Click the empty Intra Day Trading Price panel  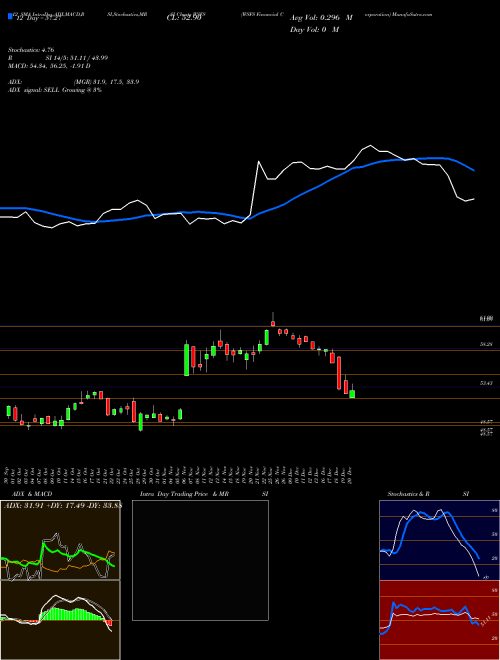click(x=200, y=560)
